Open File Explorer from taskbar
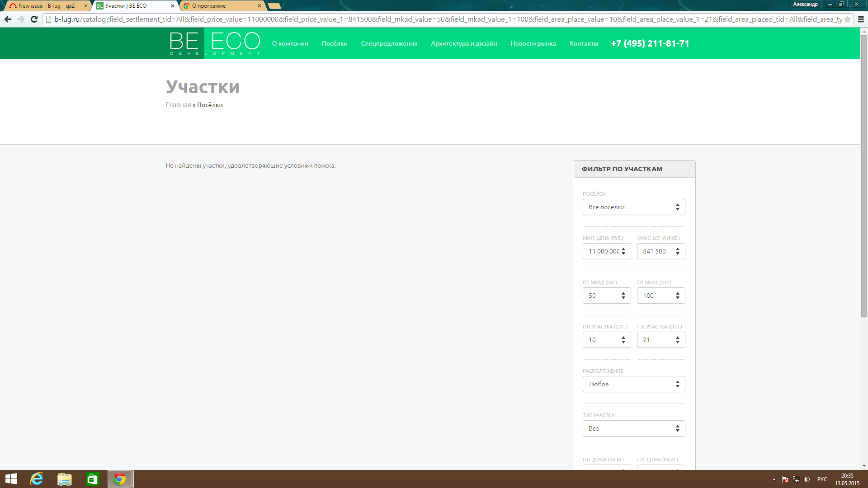 pos(65,479)
